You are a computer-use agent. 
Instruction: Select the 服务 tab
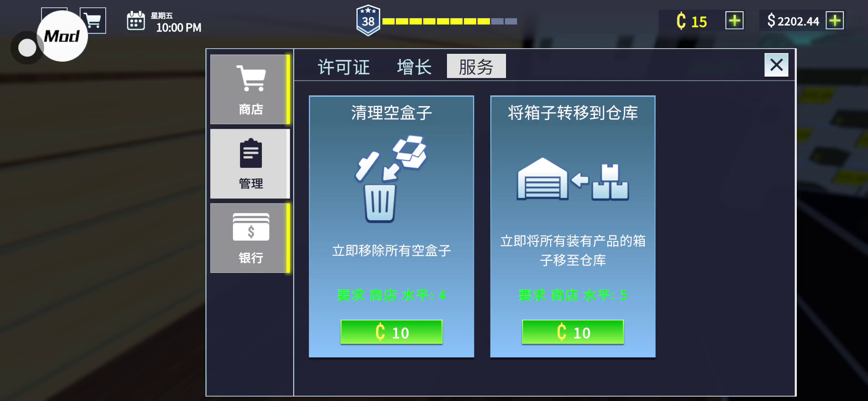click(476, 66)
